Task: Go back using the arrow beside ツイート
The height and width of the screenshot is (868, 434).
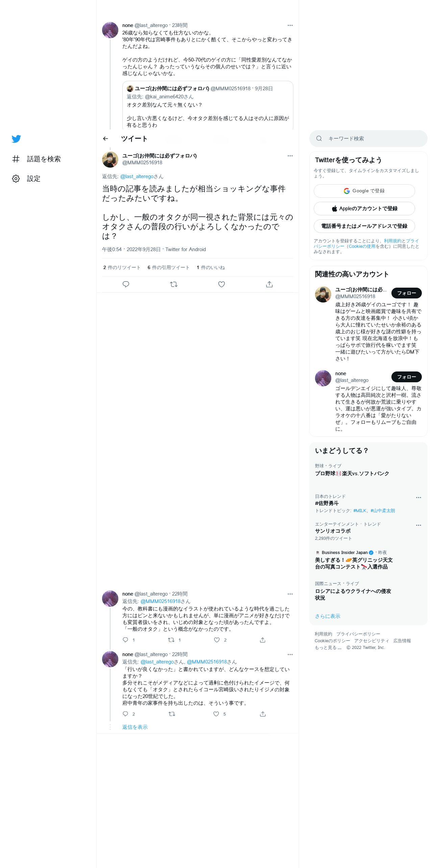Action: [x=105, y=139]
